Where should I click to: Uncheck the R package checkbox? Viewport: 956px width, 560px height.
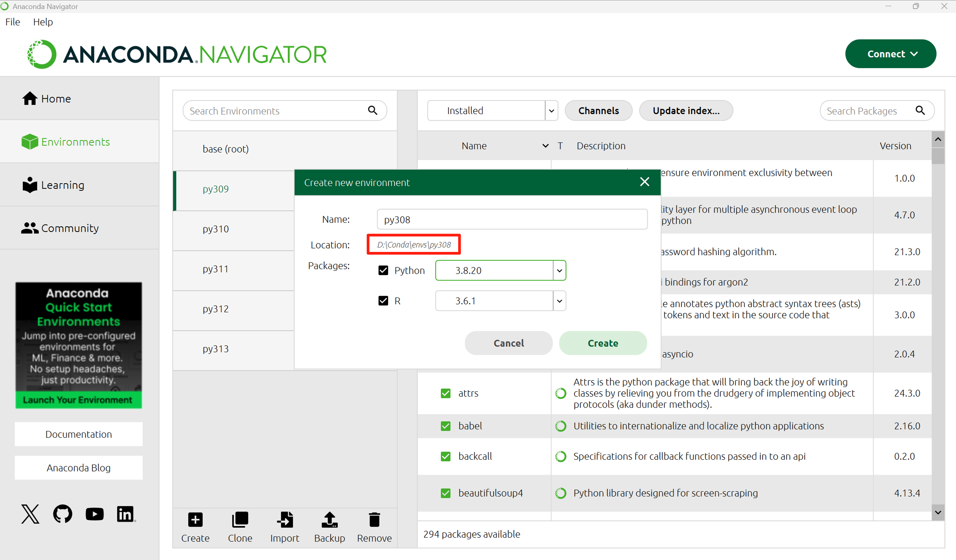click(383, 301)
